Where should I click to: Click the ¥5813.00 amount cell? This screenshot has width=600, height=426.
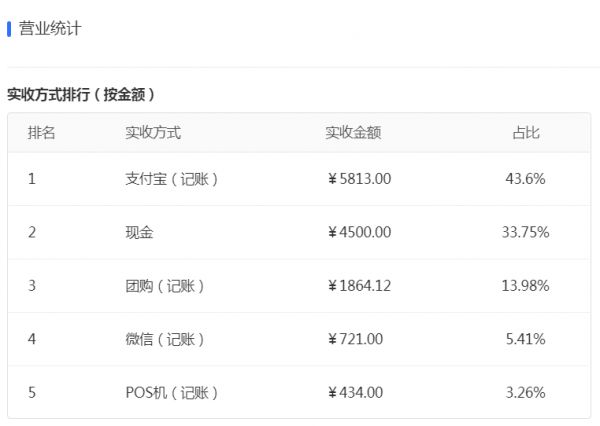[359, 179]
